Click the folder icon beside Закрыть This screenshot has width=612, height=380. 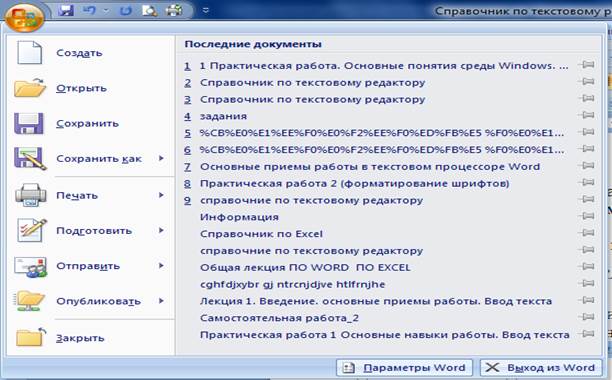click(31, 337)
